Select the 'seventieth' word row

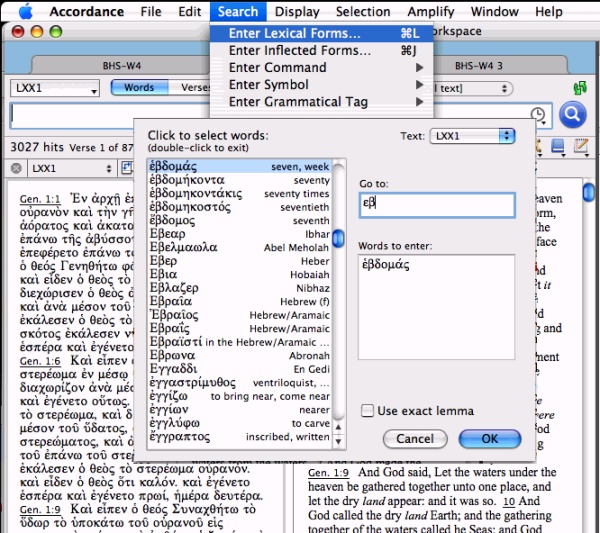click(x=240, y=207)
